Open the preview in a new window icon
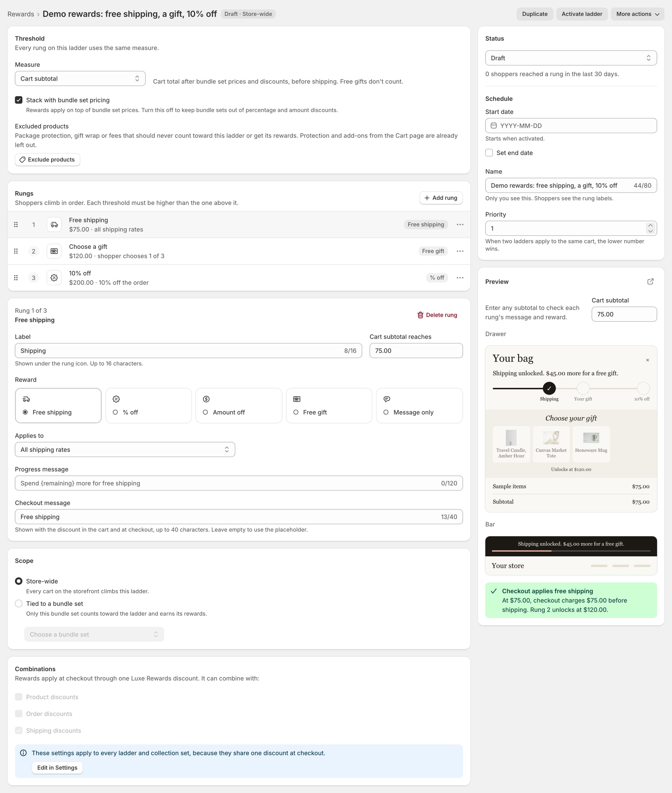 [650, 281]
